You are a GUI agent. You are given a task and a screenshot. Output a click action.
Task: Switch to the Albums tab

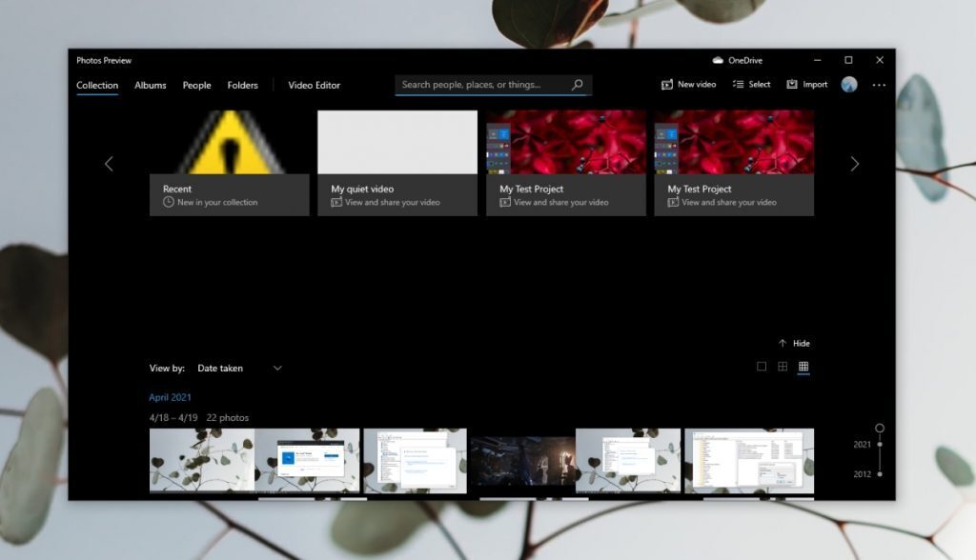(150, 85)
